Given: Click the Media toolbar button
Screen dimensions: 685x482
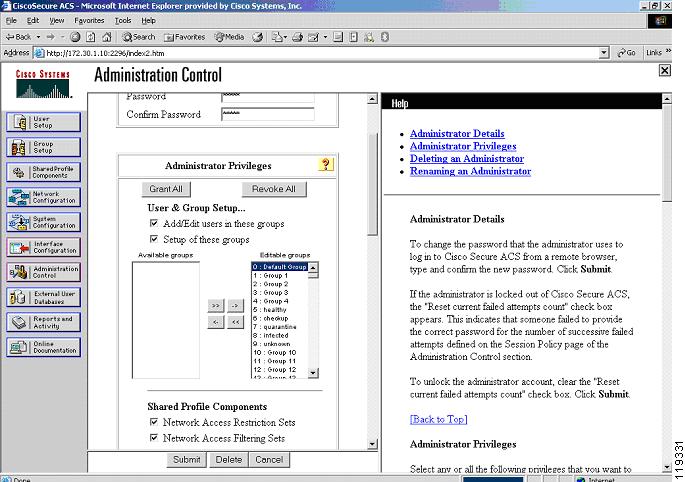Looking at the screenshot, I should click(x=229, y=37).
